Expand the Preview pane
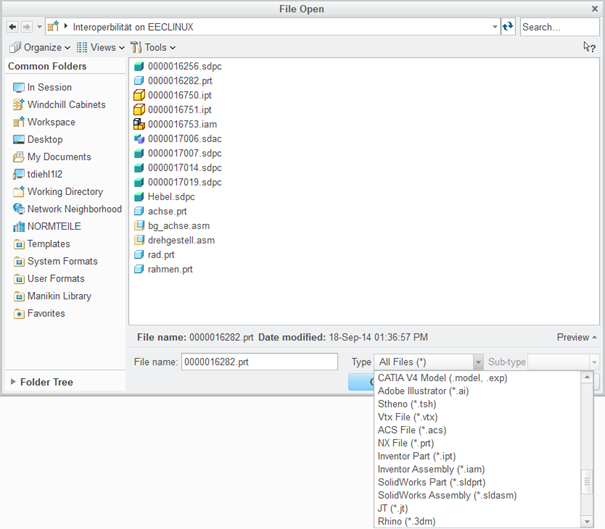 pos(576,337)
